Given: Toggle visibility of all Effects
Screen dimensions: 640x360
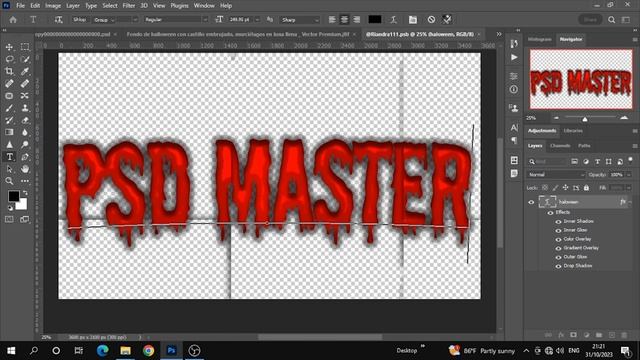Looking at the screenshot, I should click(551, 213).
